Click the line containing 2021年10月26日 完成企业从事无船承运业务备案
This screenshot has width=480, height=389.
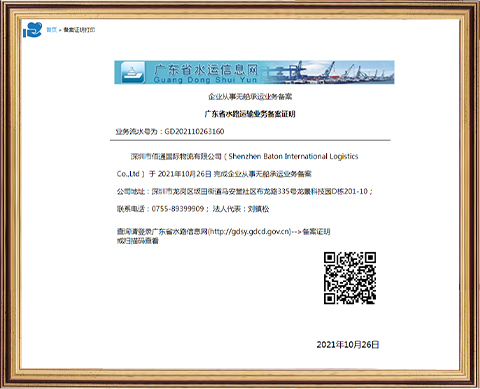pos(214,174)
